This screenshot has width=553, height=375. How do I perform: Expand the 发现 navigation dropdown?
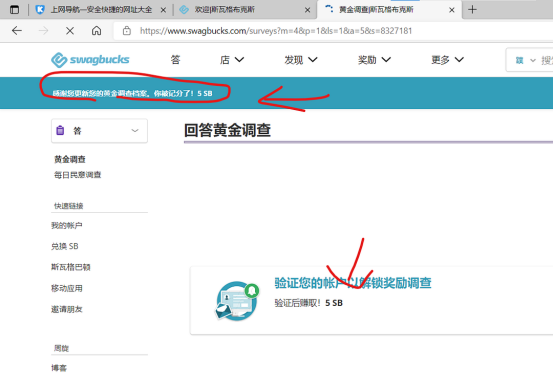pos(301,60)
